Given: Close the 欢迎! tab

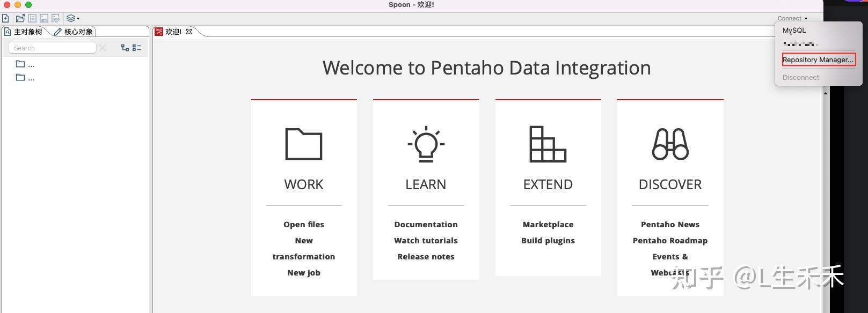Looking at the screenshot, I should [x=189, y=32].
